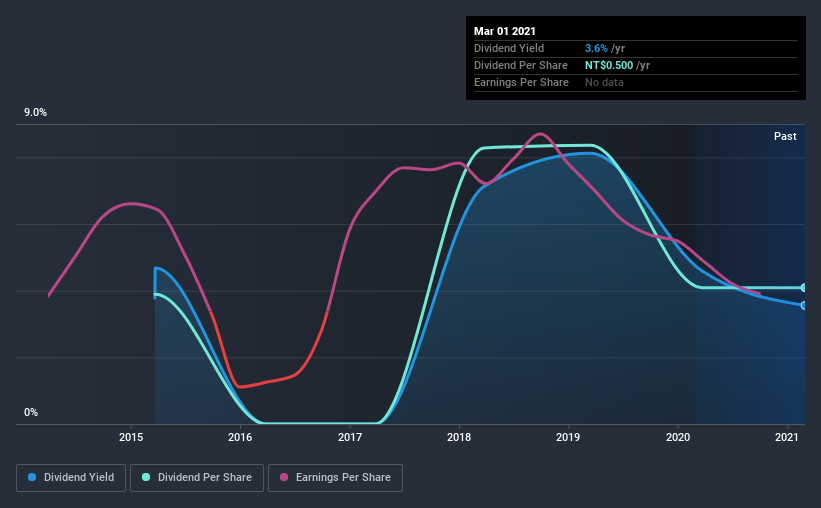This screenshot has width=821, height=508.
Task: Click the tooltip Earnings Per Share label
Action: pyautogui.click(x=521, y=82)
